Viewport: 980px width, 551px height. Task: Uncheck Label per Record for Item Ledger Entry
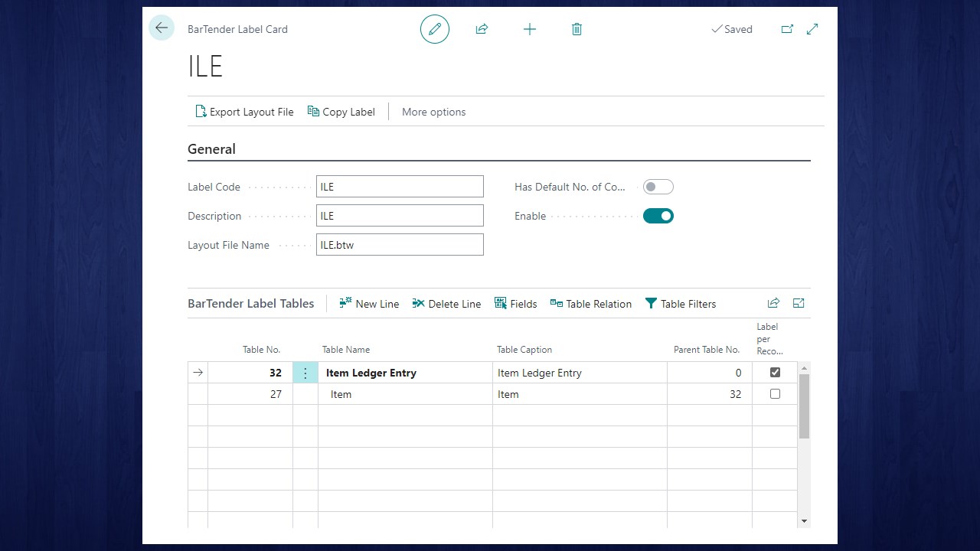click(x=775, y=373)
